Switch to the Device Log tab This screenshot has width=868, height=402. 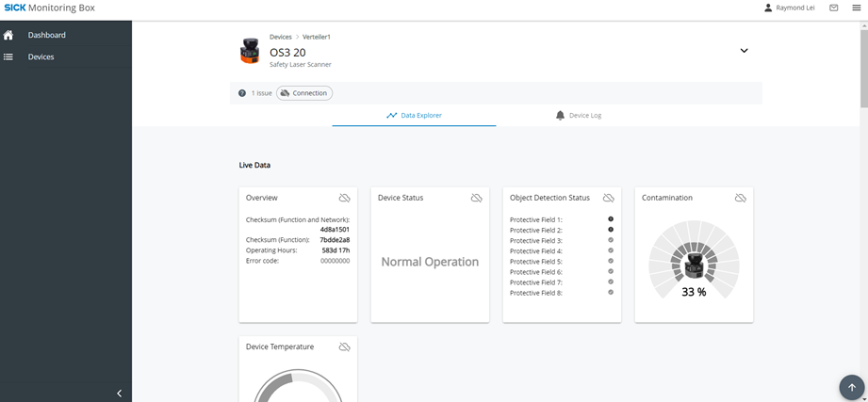pos(578,116)
